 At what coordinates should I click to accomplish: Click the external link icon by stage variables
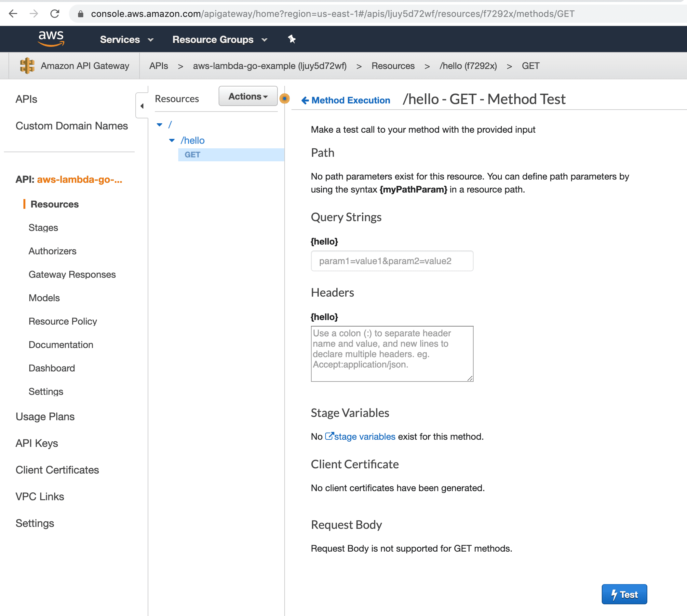pos(329,435)
